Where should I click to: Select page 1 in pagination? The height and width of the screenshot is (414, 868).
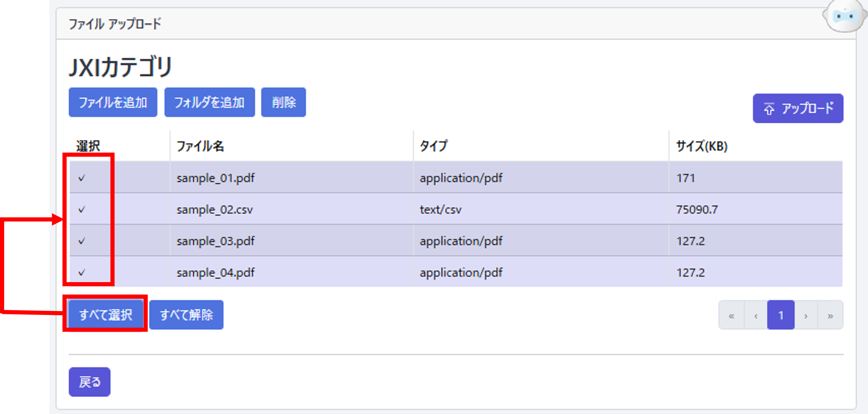pos(781,316)
